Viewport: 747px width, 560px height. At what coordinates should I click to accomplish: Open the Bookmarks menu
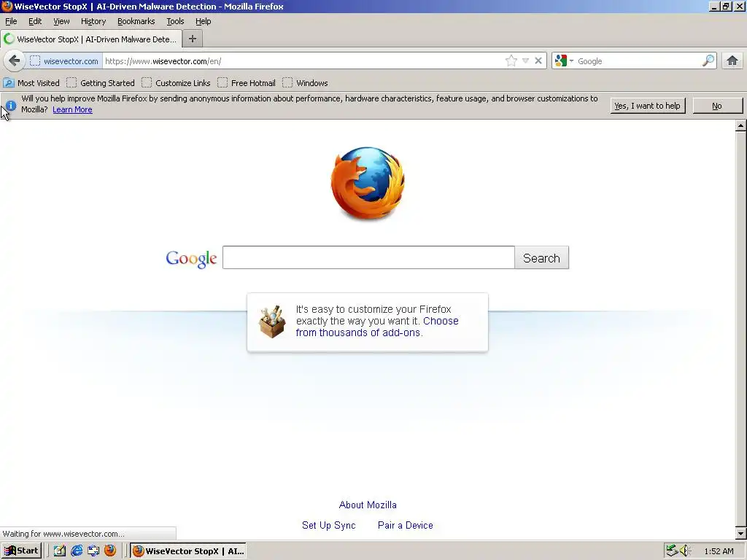(x=136, y=21)
